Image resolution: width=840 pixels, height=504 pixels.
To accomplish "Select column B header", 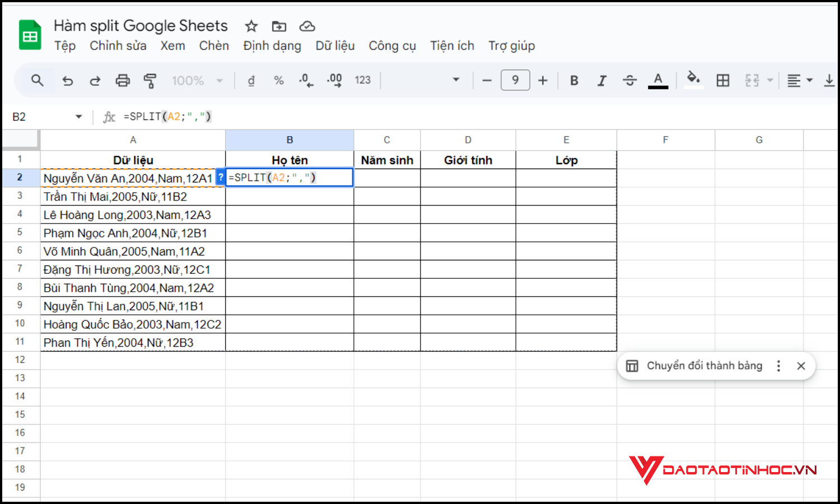I will click(x=290, y=140).
